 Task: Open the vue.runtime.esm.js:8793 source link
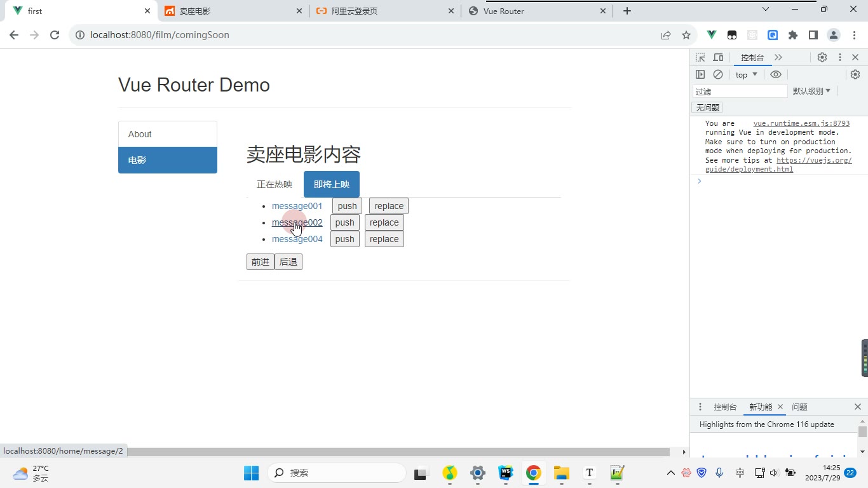(801, 123)
